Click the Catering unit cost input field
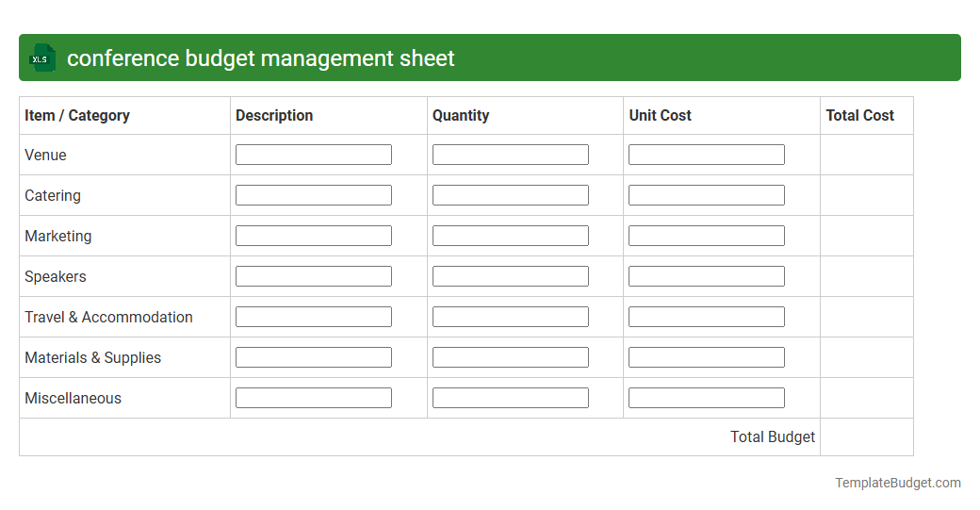Viewport: 980px width, 510px height. pyautogui.click(x=707, y=195)
